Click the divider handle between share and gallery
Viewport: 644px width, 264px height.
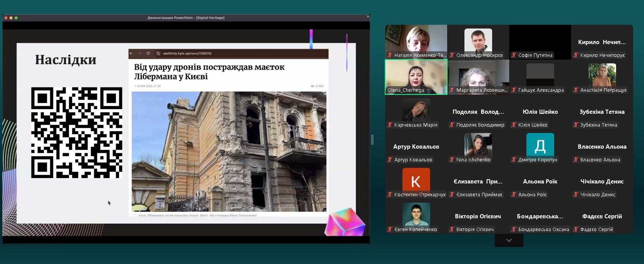[372, 140]
